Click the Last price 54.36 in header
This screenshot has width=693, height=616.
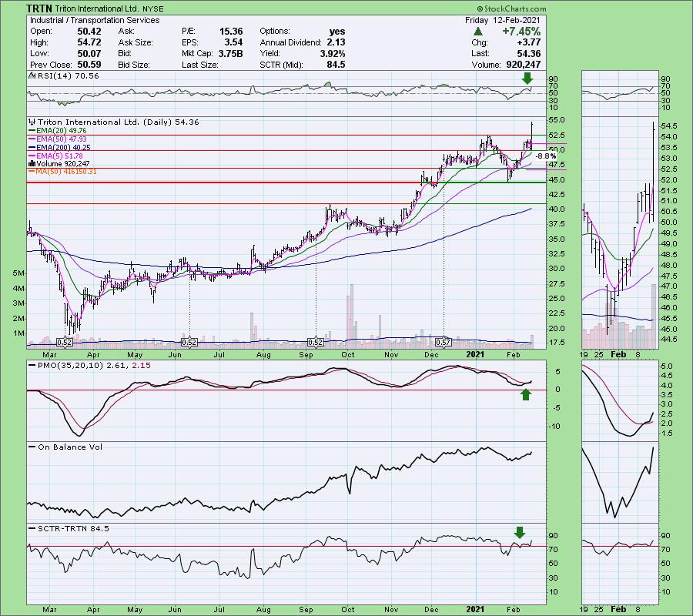pos(528,53)
